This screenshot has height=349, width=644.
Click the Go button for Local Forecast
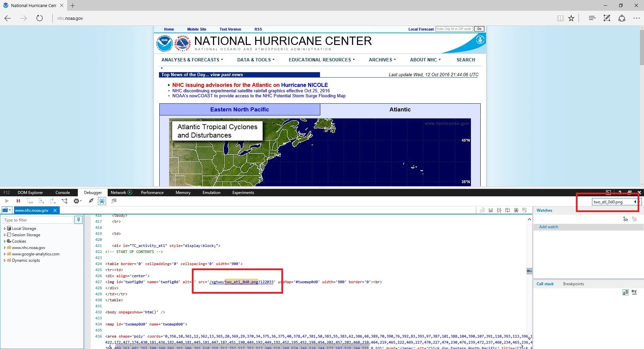[x=479, y=29]
